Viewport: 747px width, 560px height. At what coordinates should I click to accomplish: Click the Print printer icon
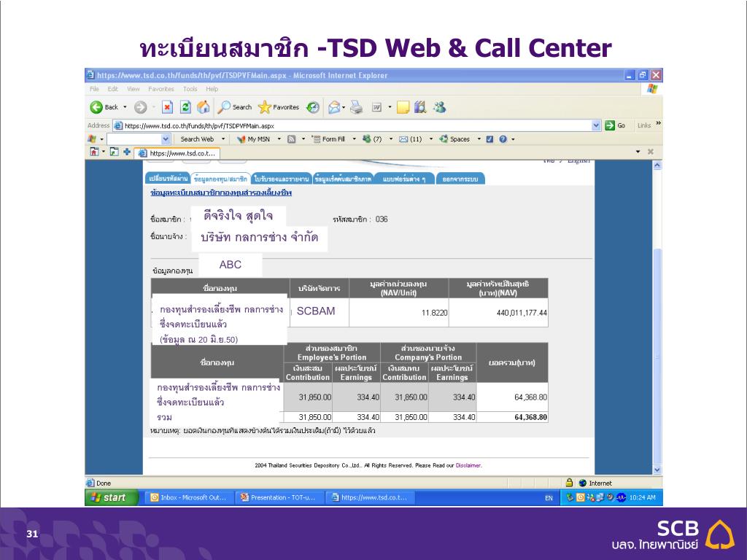pyautogui.click(x=356, y=108)
